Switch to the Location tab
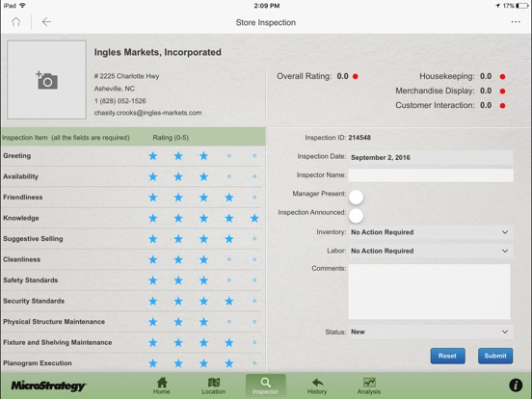The height and width of the screenshot is (399, 532). (x=213, y=386)
